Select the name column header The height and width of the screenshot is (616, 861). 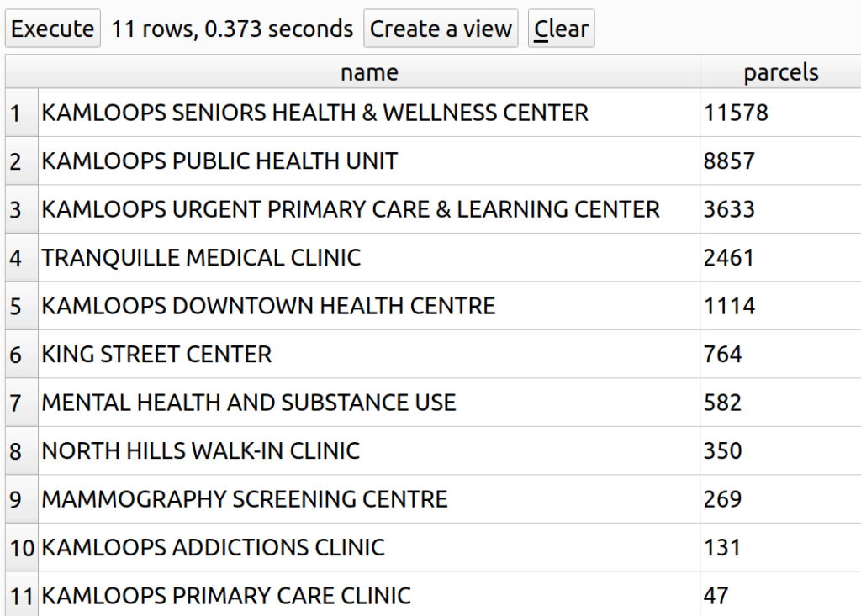point(369,73)
